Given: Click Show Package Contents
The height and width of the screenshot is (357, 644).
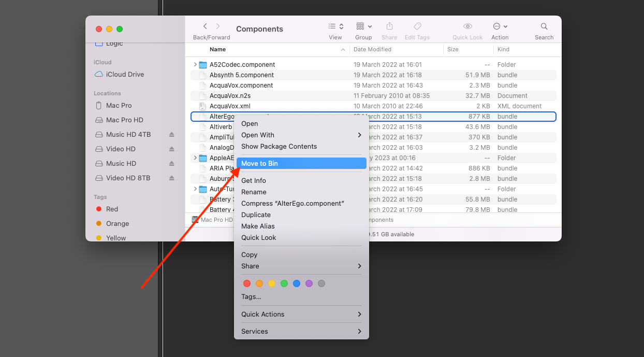Looking at the screenshot, I should pyautogui.click(x=279, y=146).
